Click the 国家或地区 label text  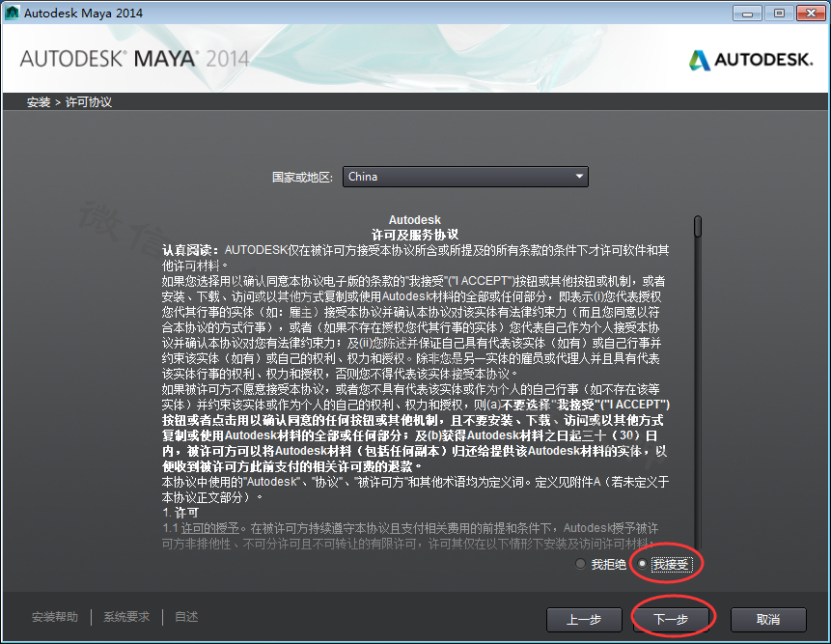(302, 177)
